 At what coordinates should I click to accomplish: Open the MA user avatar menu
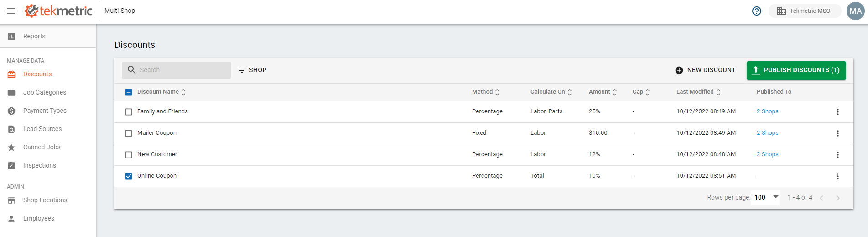[856, 11]
